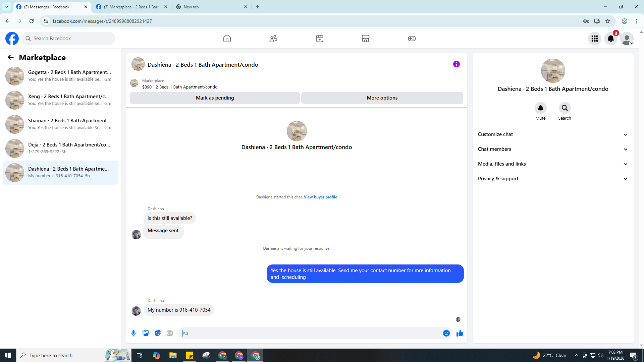Expand Privacy & support section
This screenshot has height=362, width=644.
coord(553,179)
